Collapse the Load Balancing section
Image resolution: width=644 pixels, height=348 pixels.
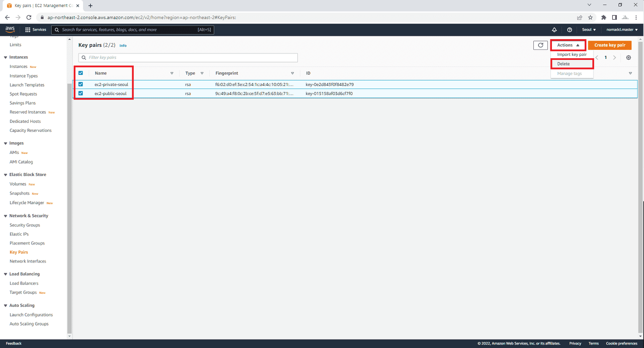(6, 274)
